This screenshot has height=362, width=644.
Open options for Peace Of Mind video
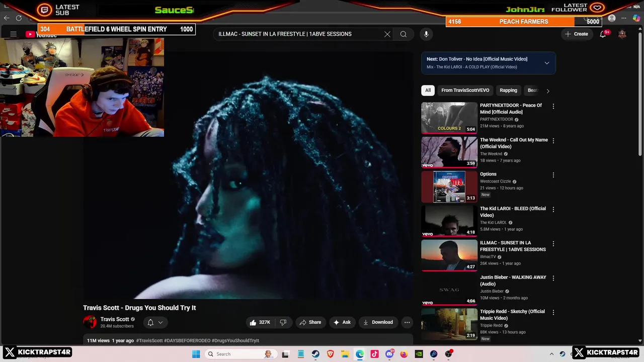(553, 107)
